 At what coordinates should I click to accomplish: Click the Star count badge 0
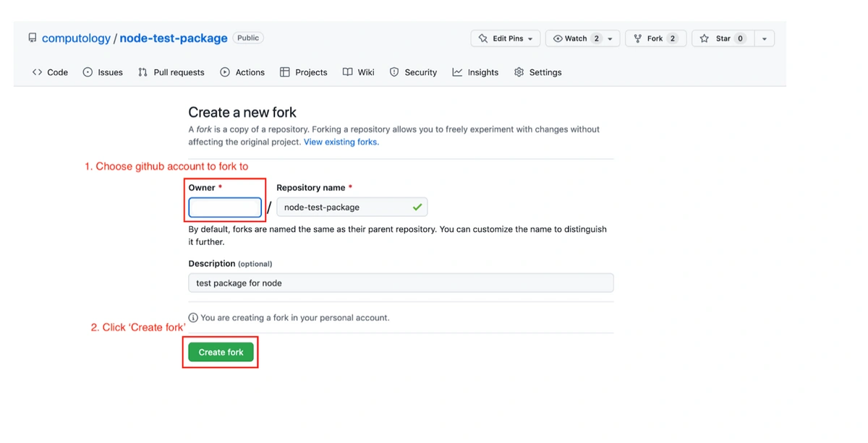click(x=740, y=38)
